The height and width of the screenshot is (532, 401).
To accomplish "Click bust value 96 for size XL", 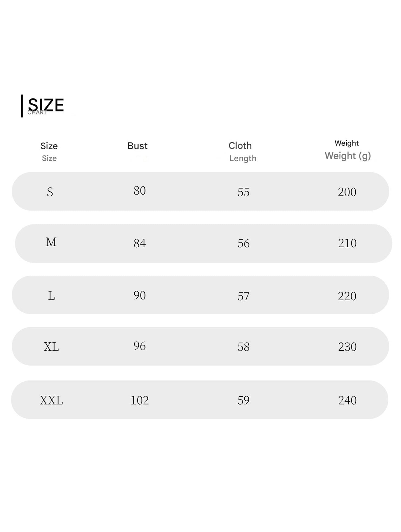I will 140,346.
